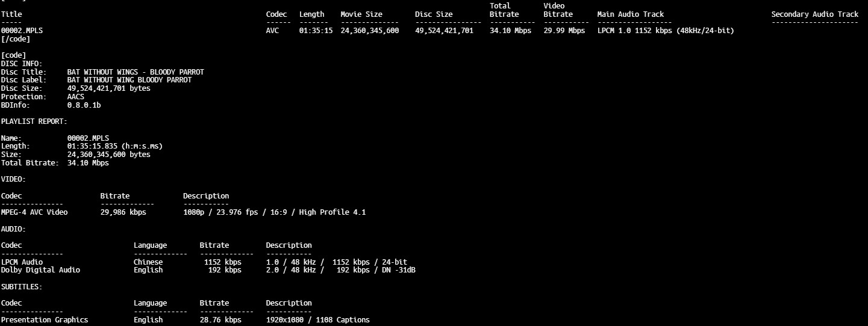868x326 pixels.
Task: Click the Presentation Graphics subtitle codec
Action: coord(45,320)
